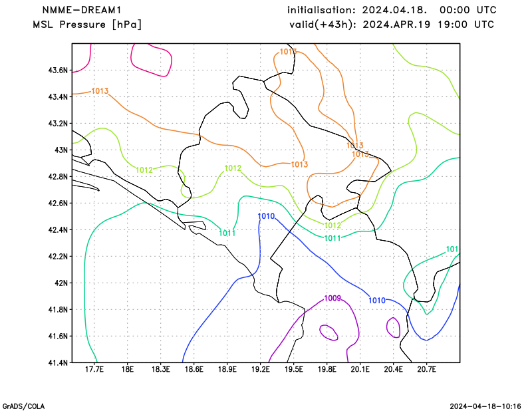The width and height of the screenshot is (532, 411).
Task: Click the 17.7E longitude label
Action: [x=94, y=369]
